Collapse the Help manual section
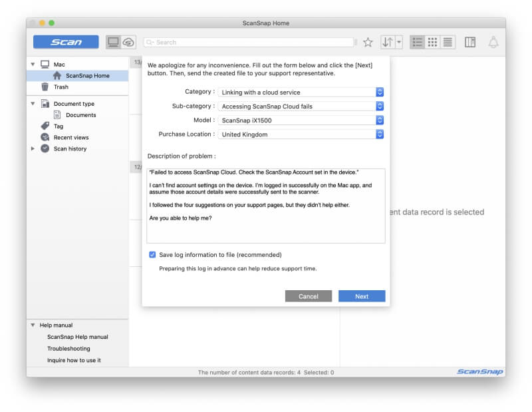Screen dimensions: 532x412 [33, 325]
